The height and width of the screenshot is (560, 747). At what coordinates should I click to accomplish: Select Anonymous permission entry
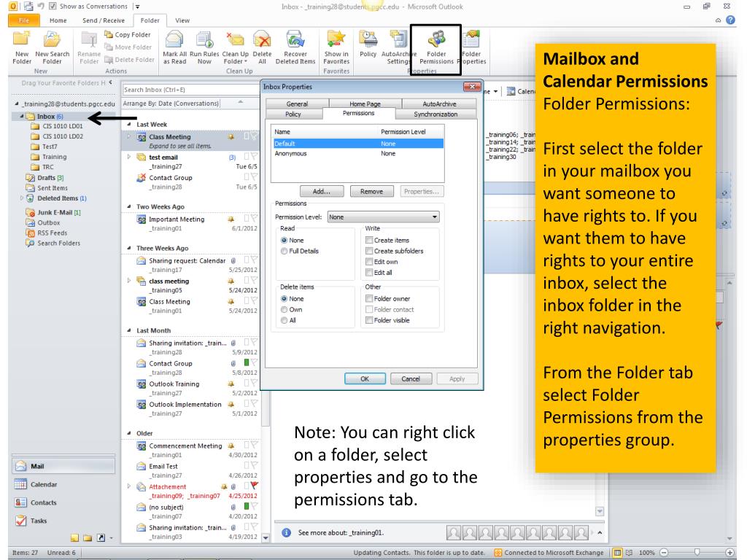(358, 153)
